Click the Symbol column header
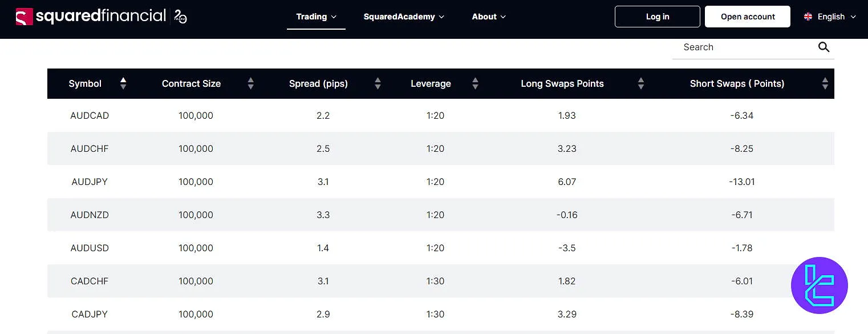This screenshot has width=868, height=334. click(x=85, y=84)
